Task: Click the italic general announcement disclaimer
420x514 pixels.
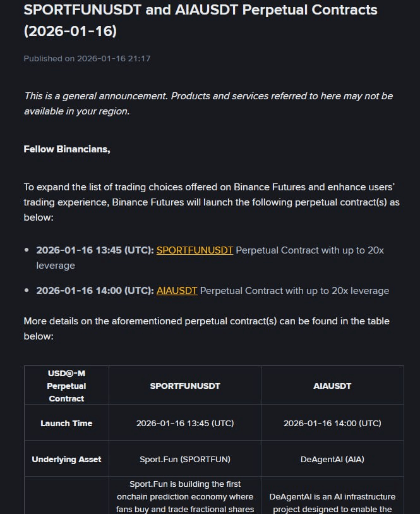Action: (x=208, y=103)
